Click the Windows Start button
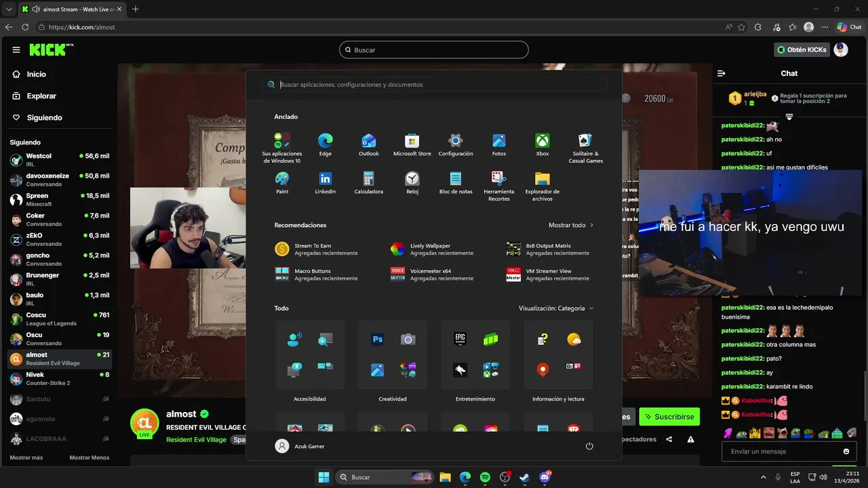The width and height of the screenshot is (868, 488). click(x=323, y=477)
